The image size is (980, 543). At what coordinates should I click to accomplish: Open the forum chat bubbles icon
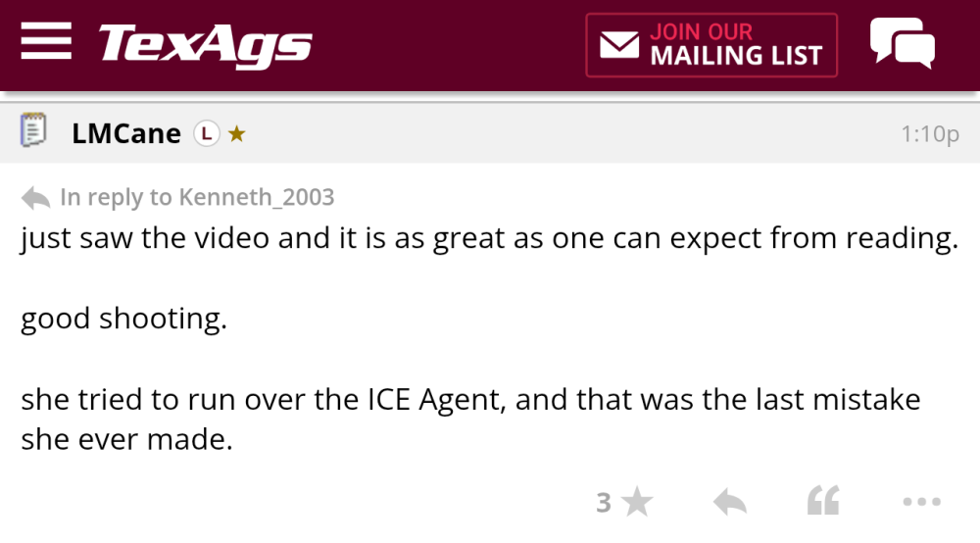click(902, 44)
